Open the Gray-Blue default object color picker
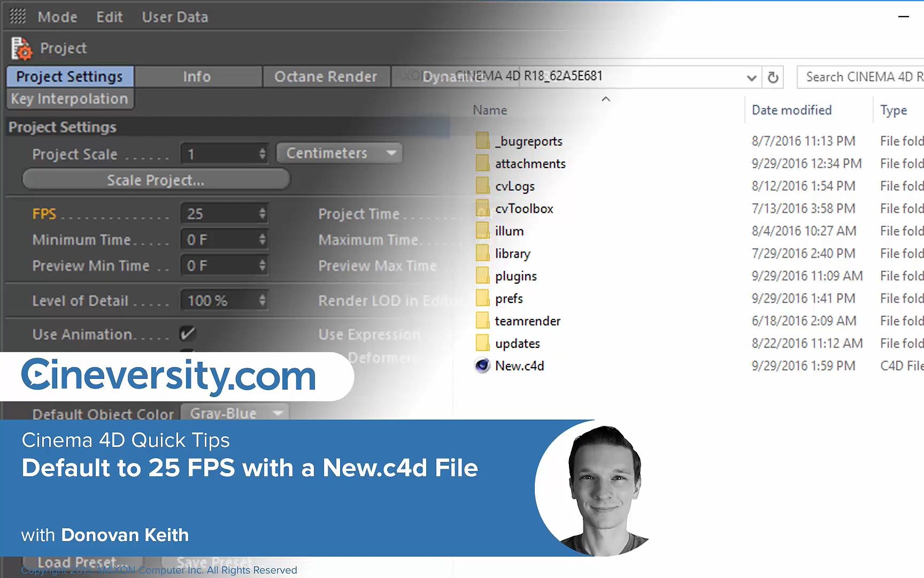The image size is (924, 578). coord(234,413)
